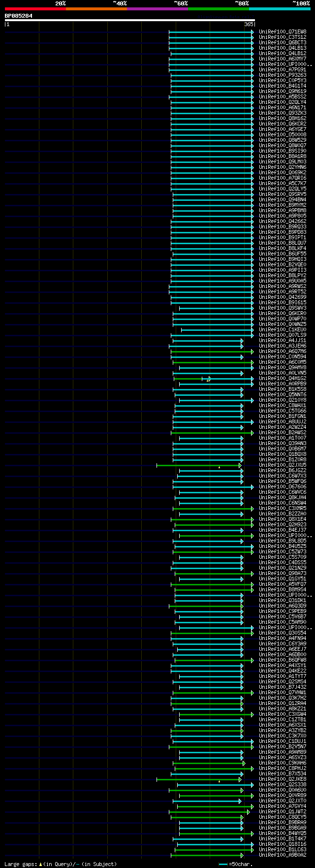Screen dimensions: 315x868
Task: Select the UniRef100_B2V5N7 label
Action: pyautogui.click(x=283, y=746)
